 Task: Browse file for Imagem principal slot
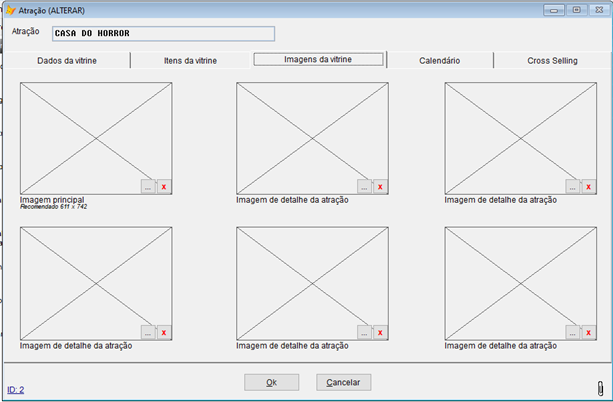(x=148, y=187)
